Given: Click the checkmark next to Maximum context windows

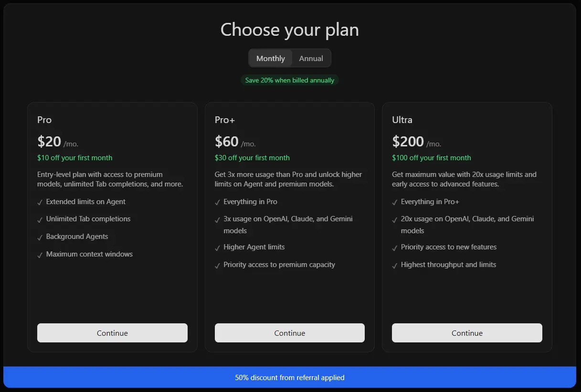Looking at the screenshot, I should point(40,255).
